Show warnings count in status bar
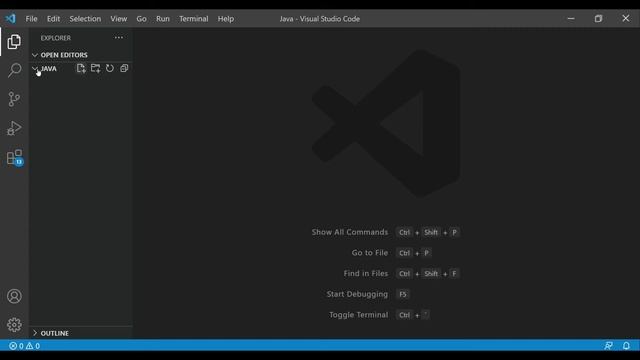 pyautogui.click(x=33, y=346)
